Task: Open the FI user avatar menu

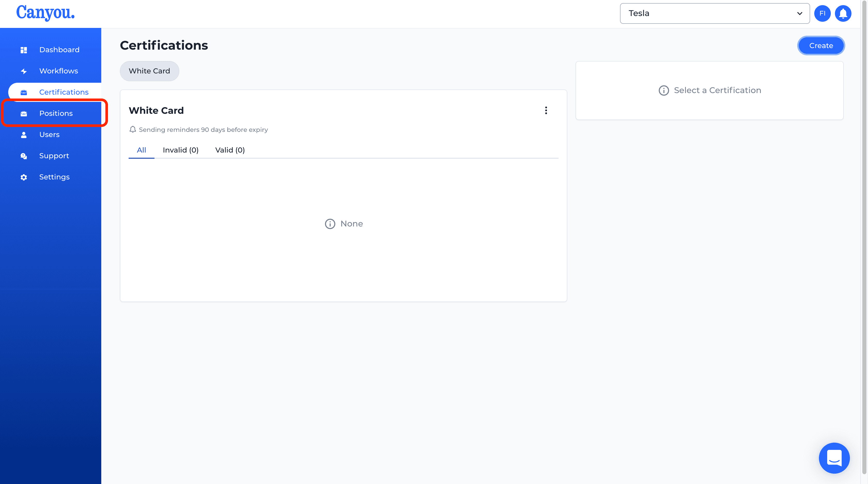Action: 822,13
